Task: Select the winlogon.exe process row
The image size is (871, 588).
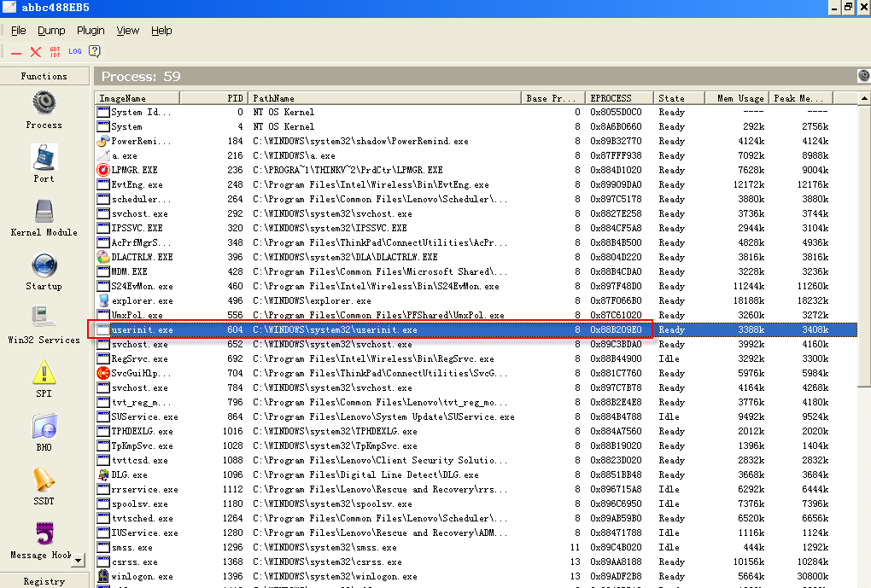Action: click(142, 576)
